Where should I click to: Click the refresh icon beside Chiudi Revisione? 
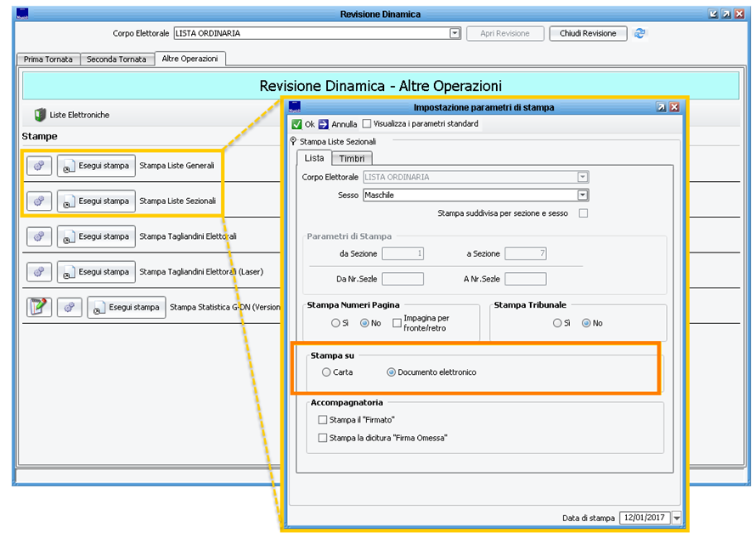640,33
